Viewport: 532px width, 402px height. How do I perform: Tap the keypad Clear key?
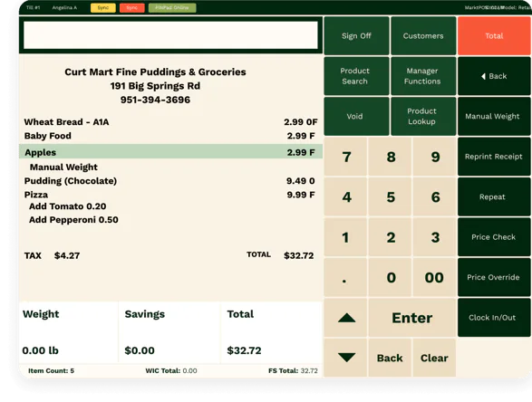pyautogui.click(x=435, y=358)
